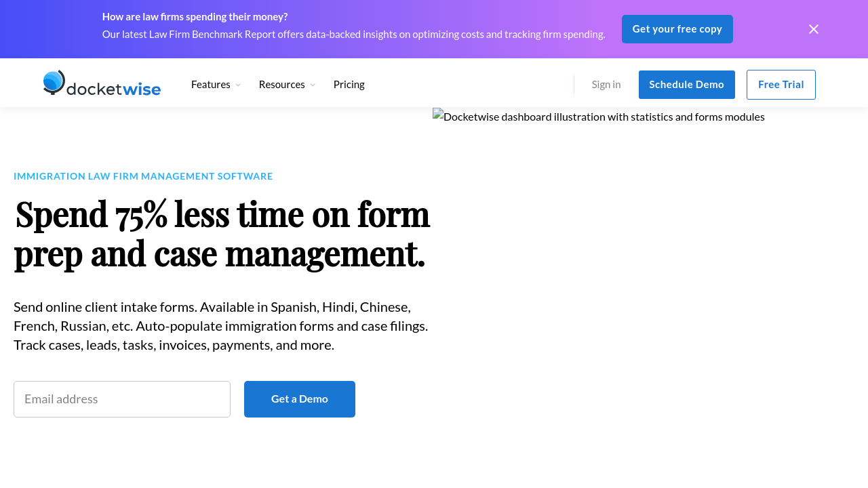This screenshot has width=868, height=488.
Task: Click the Docketwise dashboard illustration image
Action: point(599,117)
